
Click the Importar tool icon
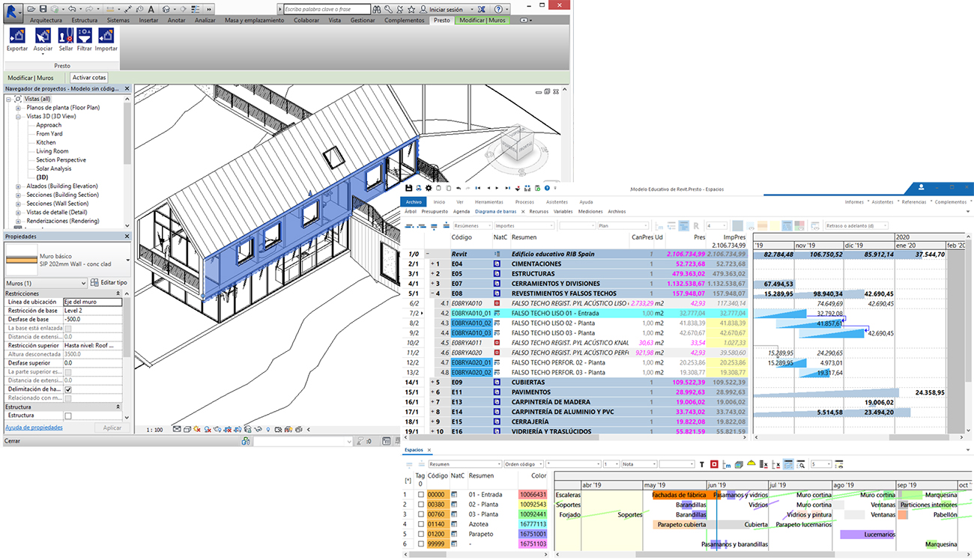click(106, 35)
